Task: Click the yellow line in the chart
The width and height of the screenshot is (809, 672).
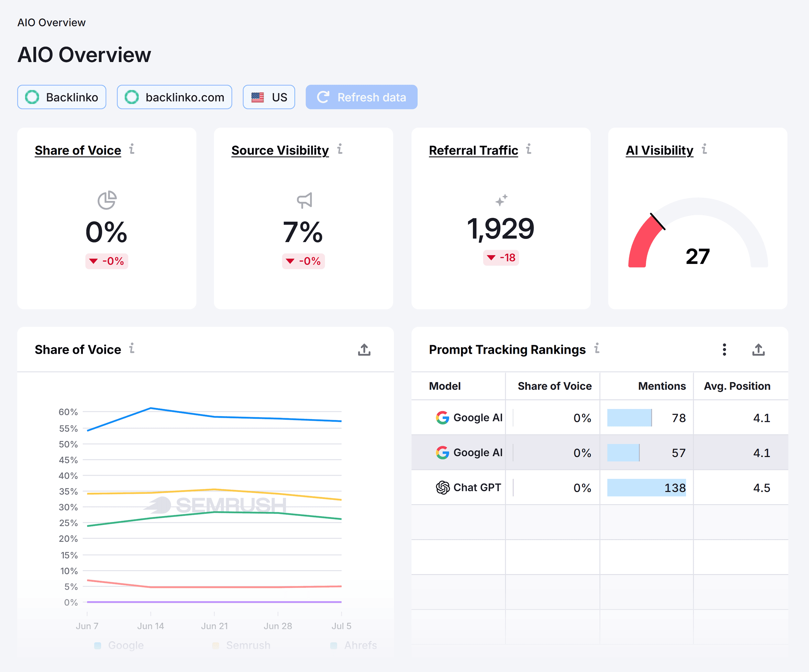Action: (x=215, y=490)
